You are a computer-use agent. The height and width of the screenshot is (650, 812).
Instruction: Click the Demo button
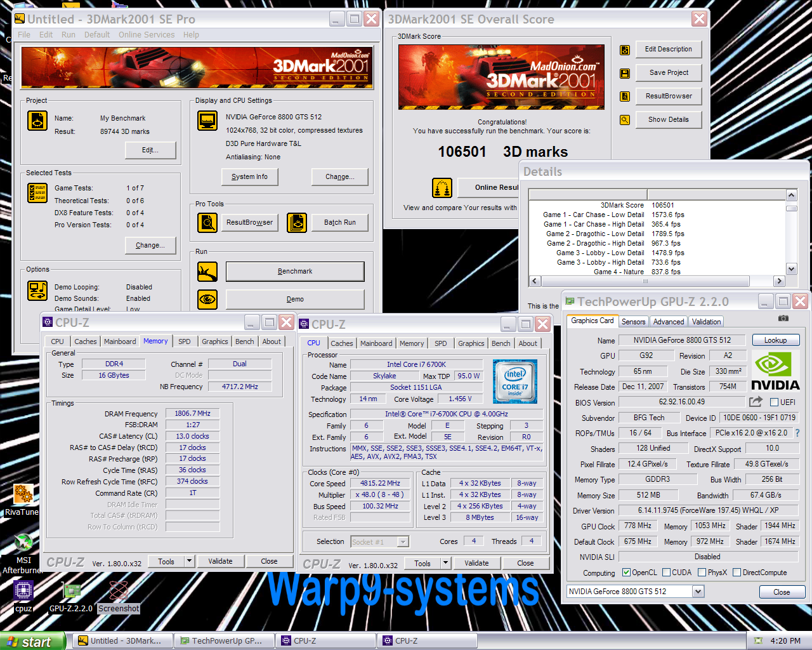point(295,299)
